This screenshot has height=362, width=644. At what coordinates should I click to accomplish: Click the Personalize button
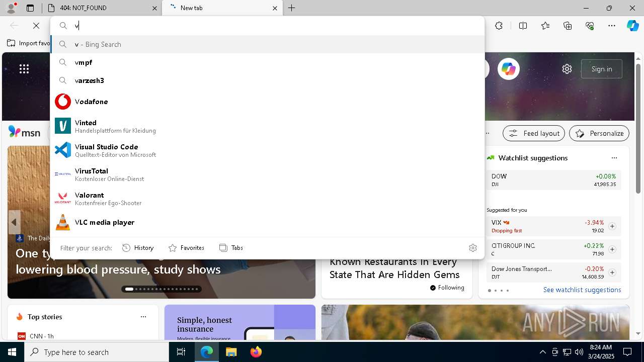(599, 133)
